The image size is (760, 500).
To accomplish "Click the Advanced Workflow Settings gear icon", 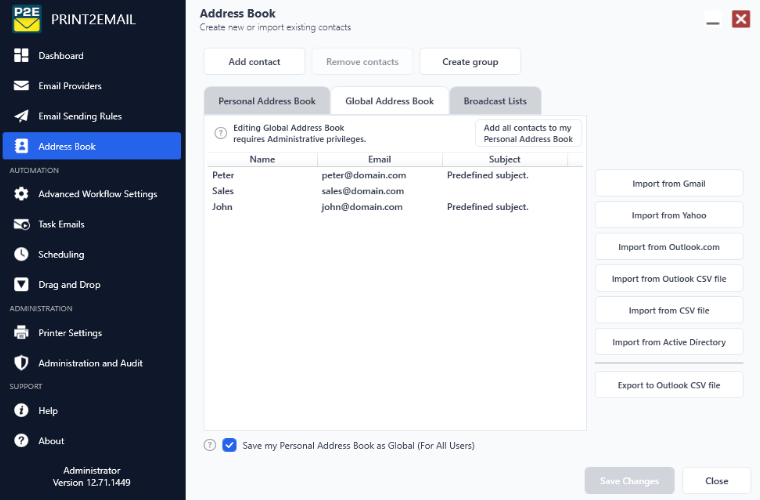I will [x=21, y=194].
